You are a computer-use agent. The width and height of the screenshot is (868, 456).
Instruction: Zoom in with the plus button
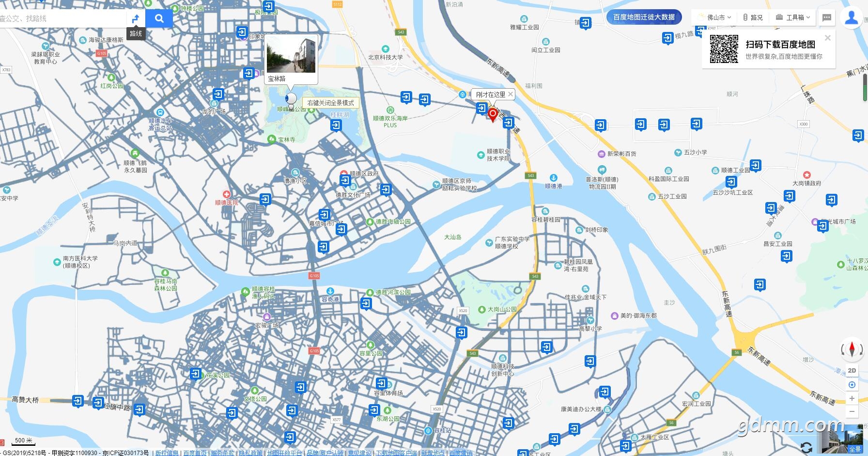tap(852, 398)
